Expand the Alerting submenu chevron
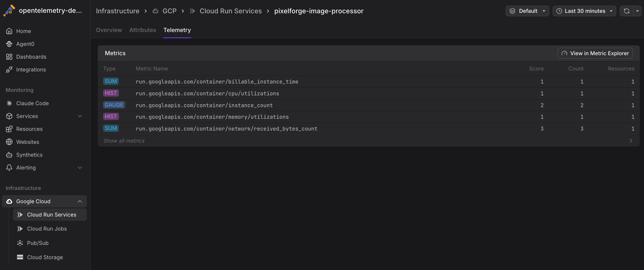The height and width of the screenshot is (270, 644). 80,168
